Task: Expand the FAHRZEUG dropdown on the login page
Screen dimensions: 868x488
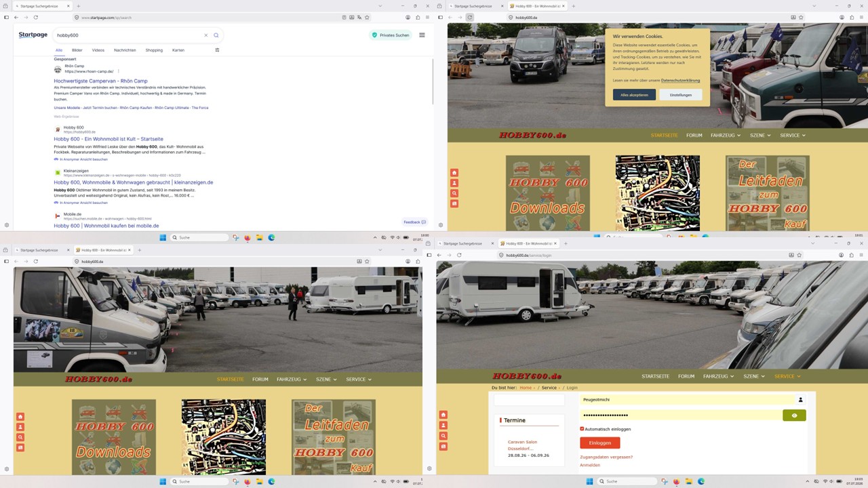Action: coord(717,376)
